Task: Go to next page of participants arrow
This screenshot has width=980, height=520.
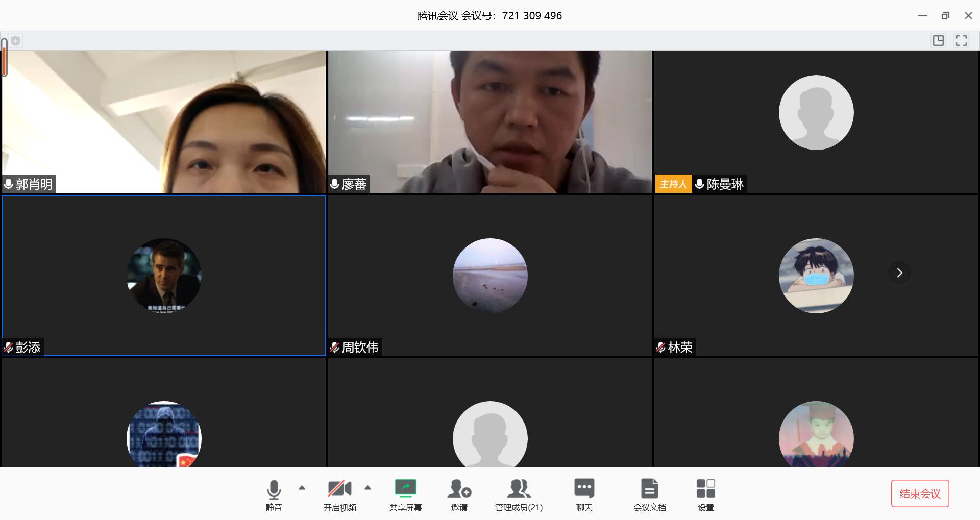Action: tap(899, 273)
